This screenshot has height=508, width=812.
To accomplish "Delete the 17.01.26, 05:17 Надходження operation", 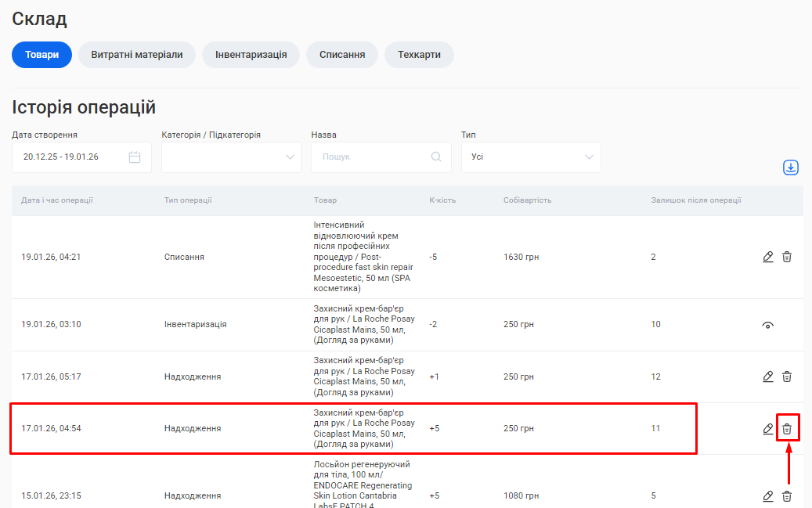I will [787, 376].
